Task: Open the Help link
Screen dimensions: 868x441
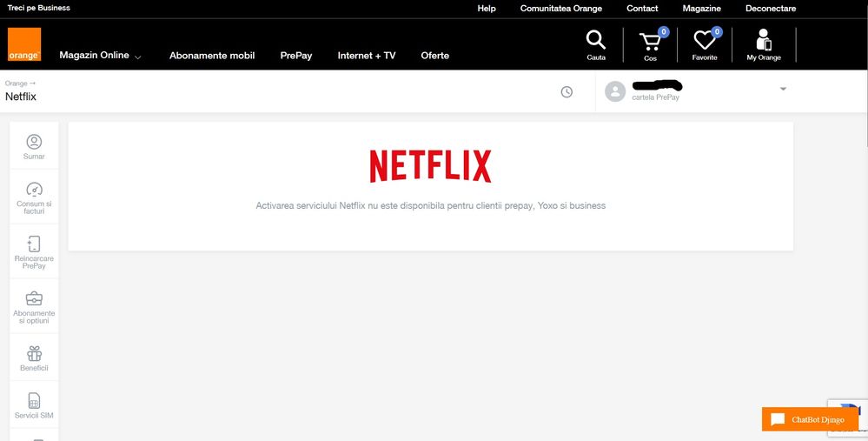Action: 487,9
